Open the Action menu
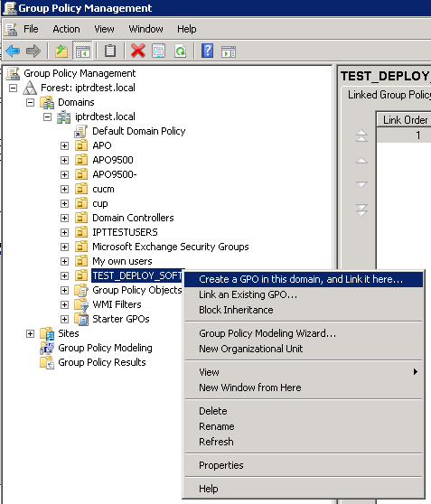 pyautogui.click(x=66, y=29)
